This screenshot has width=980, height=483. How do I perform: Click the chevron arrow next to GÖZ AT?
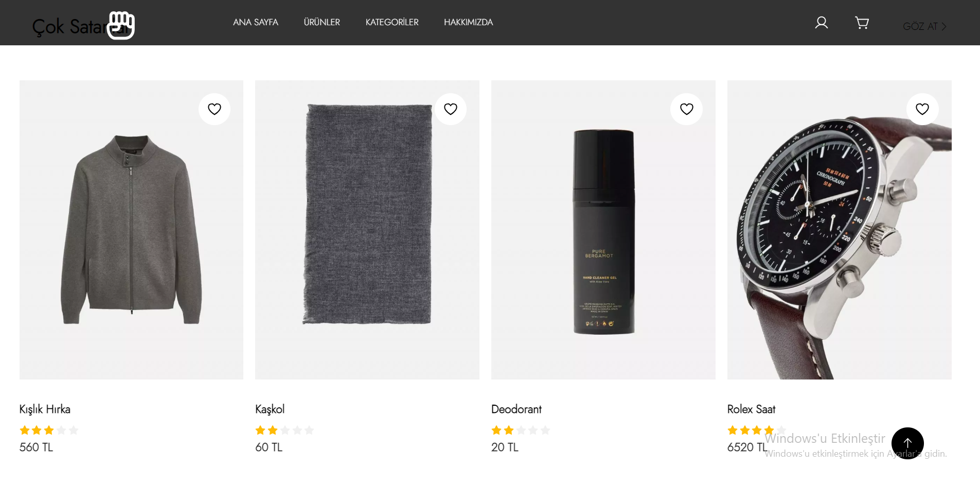(944, 26)
